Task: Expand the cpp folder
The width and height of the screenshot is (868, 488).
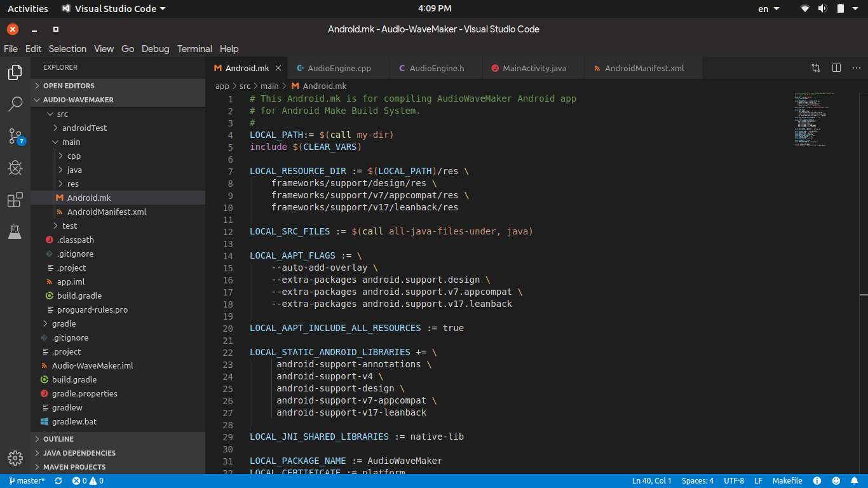Action: tap(118, 156)
